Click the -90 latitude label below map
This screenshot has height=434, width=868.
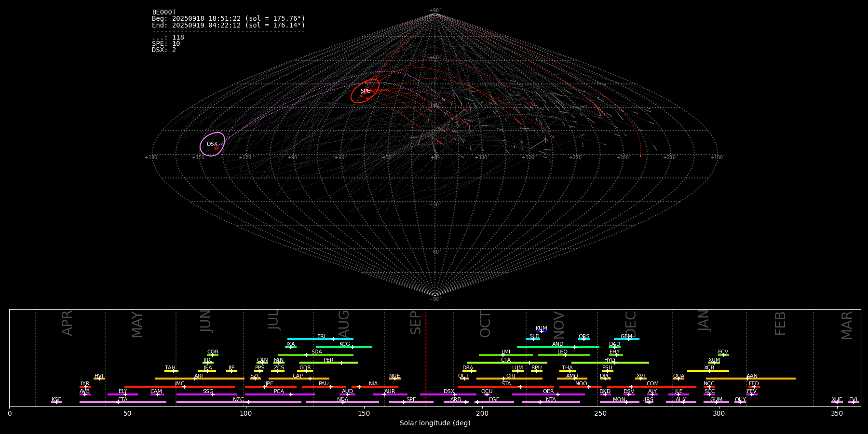[x=434, y=299]
